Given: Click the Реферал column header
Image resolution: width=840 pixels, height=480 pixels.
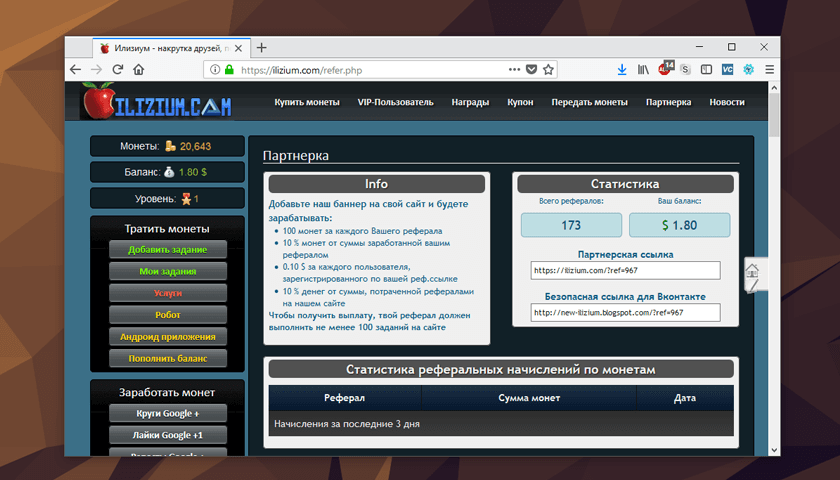Looking at the screenshot, I should 344,398.
